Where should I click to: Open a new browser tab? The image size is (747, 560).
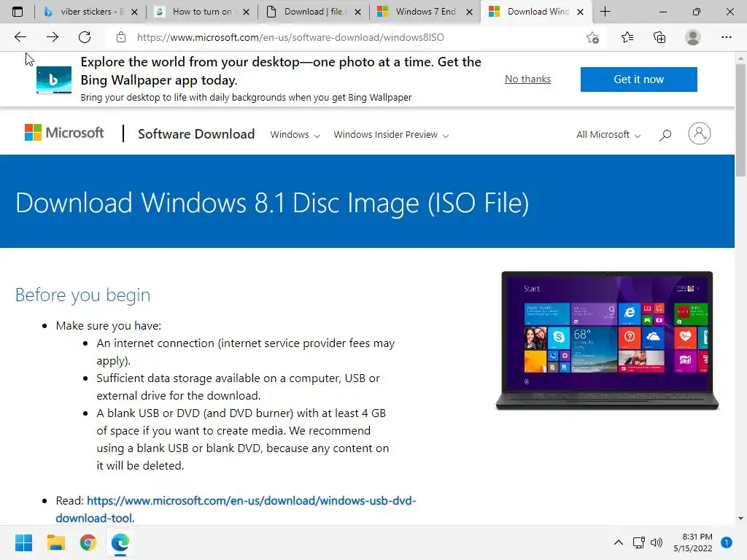(x=605, y=12)
